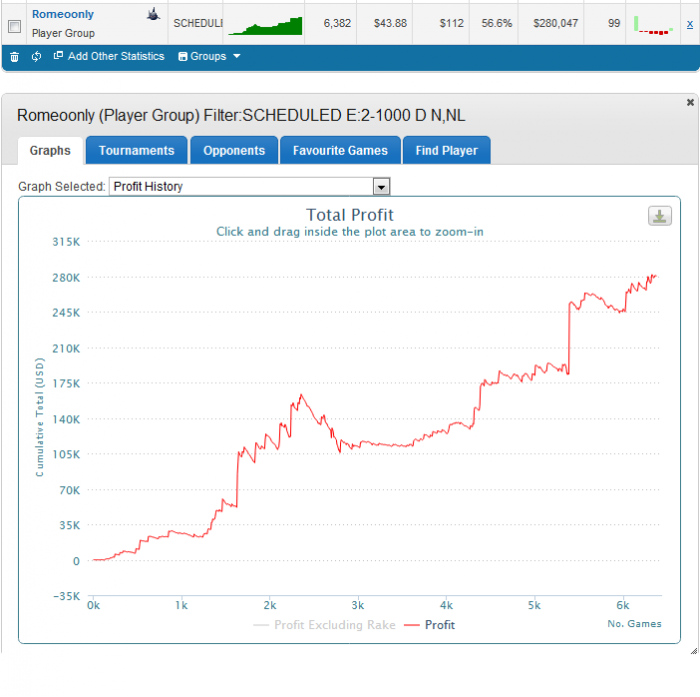Click the 99 ability value
Viewport: 700px width, 697px height.
(614, 23)
